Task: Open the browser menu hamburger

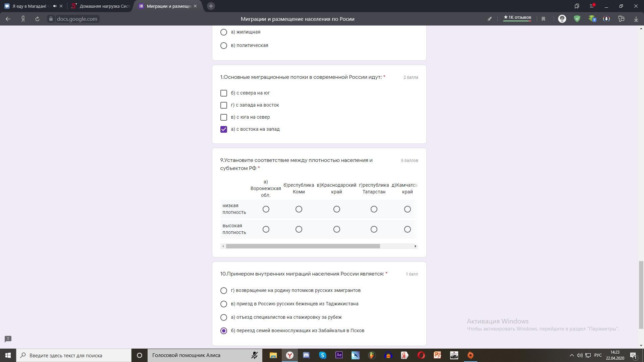Action: pyautogui.click(x=592, y=6)
